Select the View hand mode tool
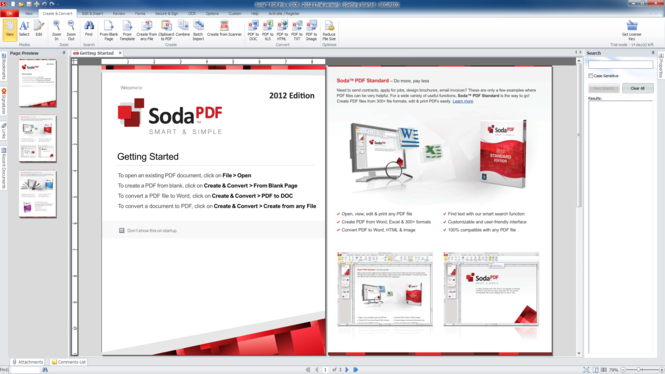This screenshot has height=374, width=665. tap(9, 29)
